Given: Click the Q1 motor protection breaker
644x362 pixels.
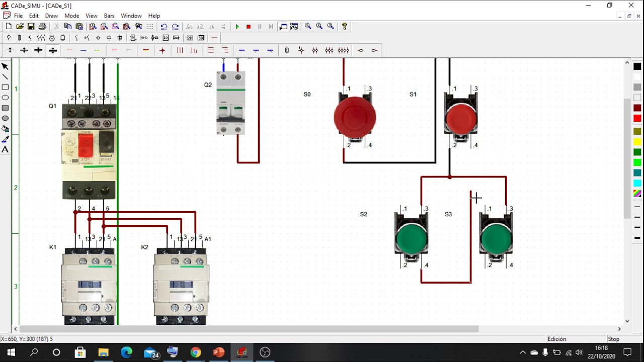Looking at the screenshot, I should point(89,152).
